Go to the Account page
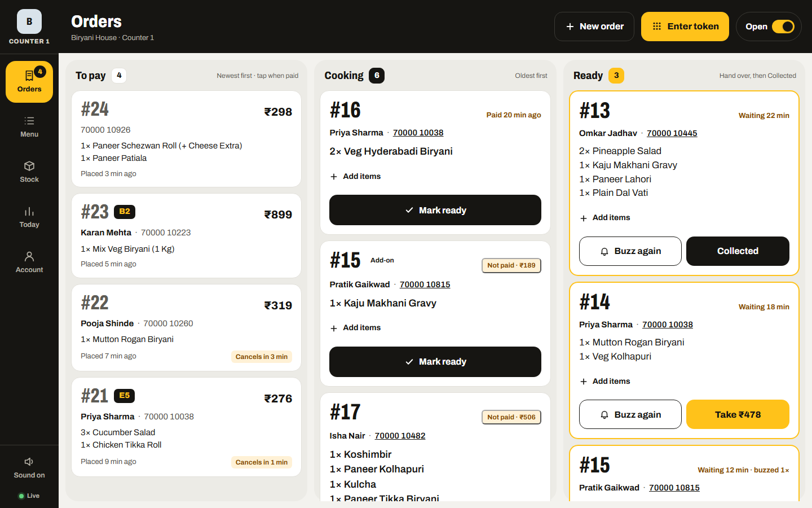 tap(29, 262)
